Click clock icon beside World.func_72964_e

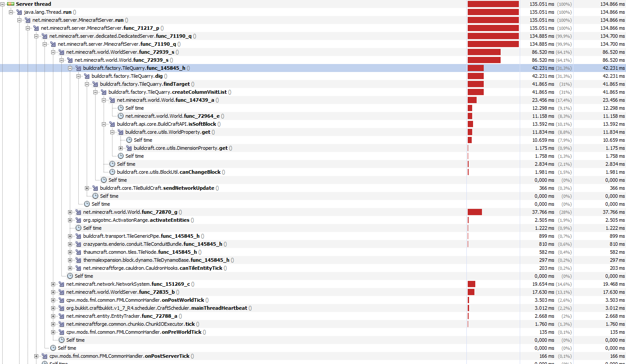pyautogui.click(x=120, y=116)
